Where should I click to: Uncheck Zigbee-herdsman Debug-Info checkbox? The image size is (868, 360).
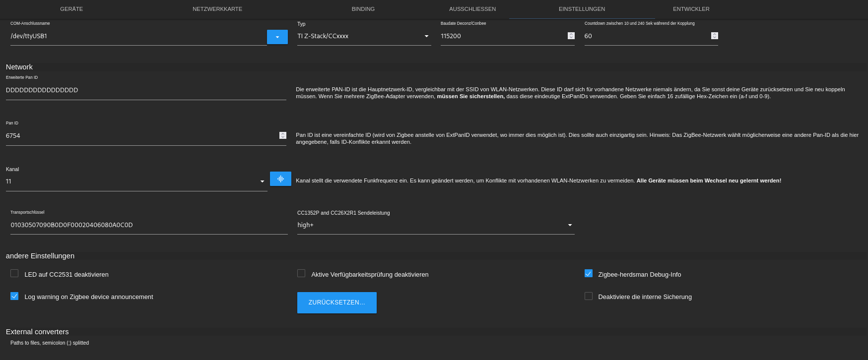(589, 273)
